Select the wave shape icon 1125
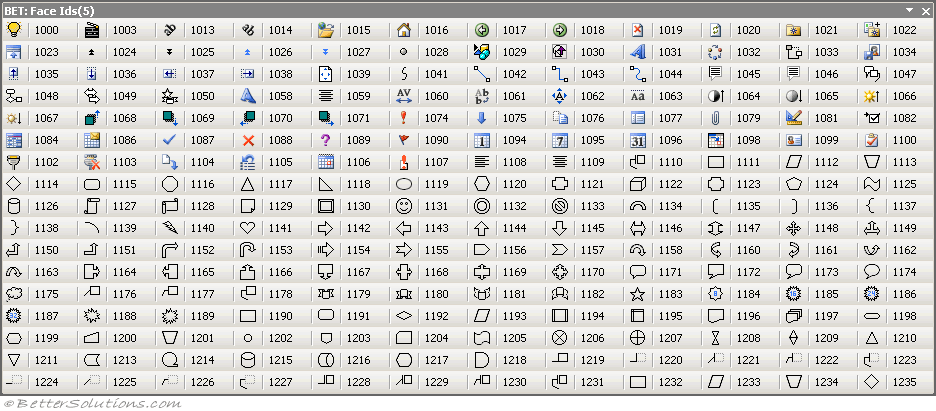The width and height of the screenshot is (936, 411). [x=872, y=184]
